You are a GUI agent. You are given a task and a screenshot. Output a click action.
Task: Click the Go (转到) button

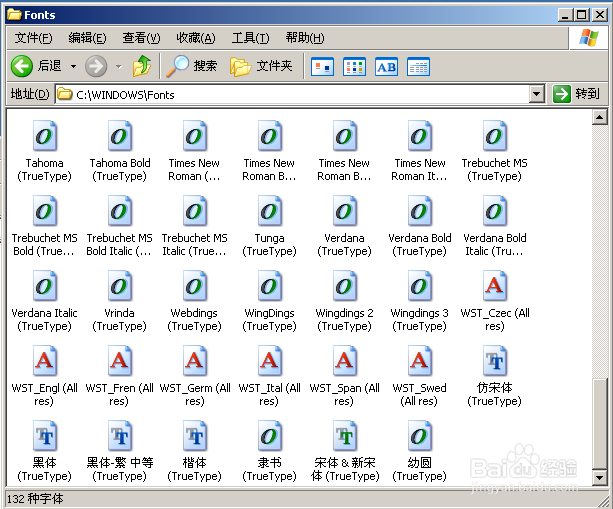click(576, 94)
